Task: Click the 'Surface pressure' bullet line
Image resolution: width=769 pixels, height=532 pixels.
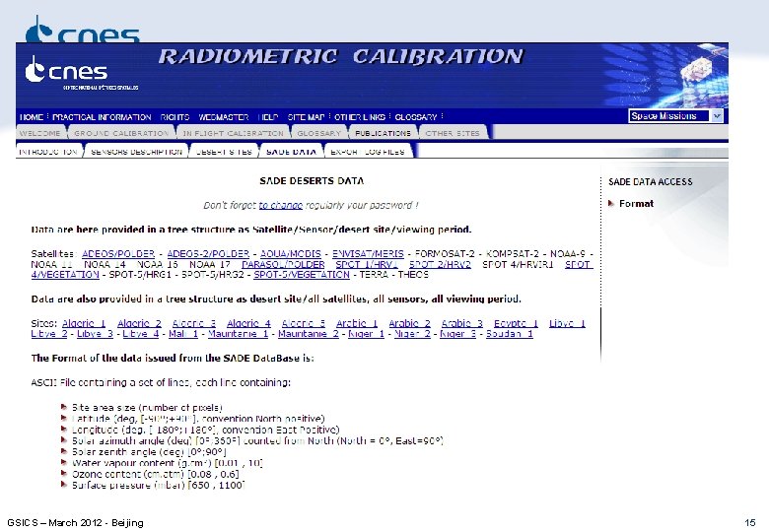Action: pyautogui.click(x=158, y=486)
